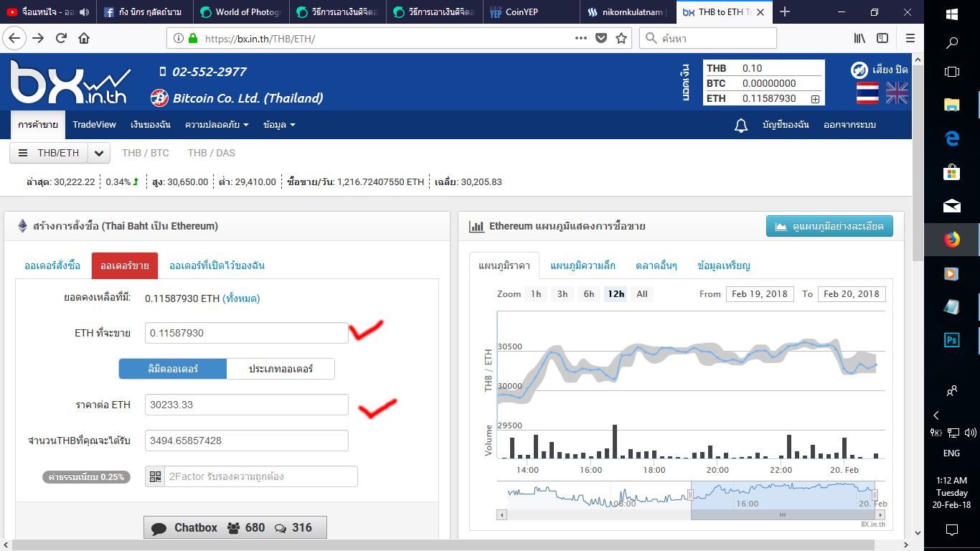Click ออกจากระบบ to log out

point(849,125)
